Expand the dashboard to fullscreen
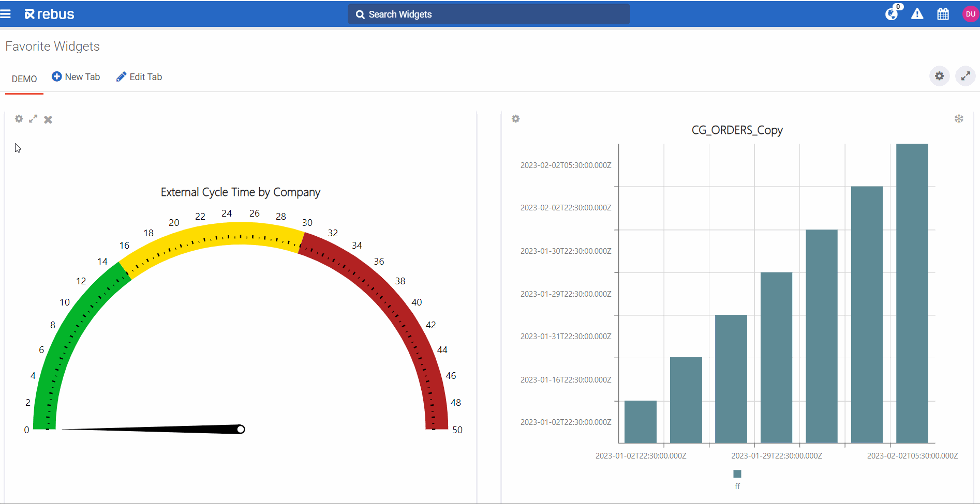The width and height of the screenshot is (980, 504). click(x=965, y=77)
